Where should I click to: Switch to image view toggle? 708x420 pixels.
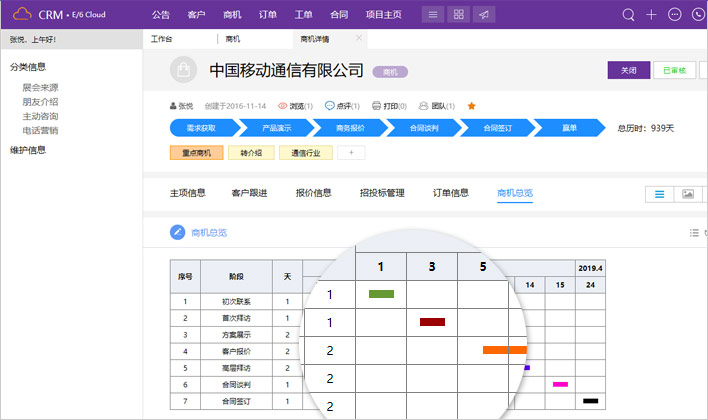pos(688,194)
